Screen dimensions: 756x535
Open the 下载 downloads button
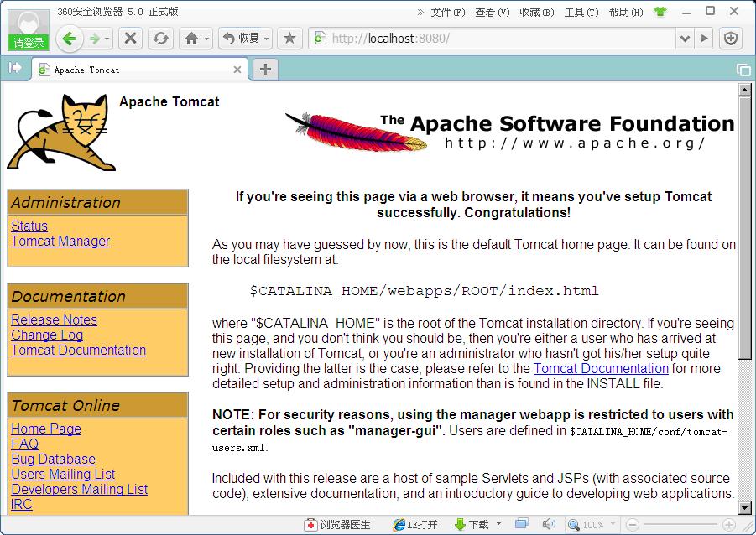pos(472,524)
